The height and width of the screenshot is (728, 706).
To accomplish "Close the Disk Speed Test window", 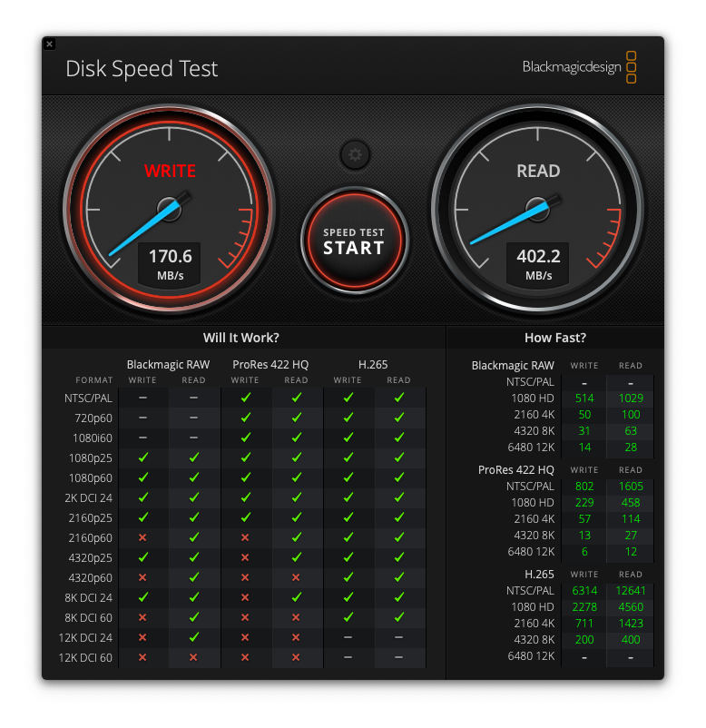I will click(x=50, y=44).
